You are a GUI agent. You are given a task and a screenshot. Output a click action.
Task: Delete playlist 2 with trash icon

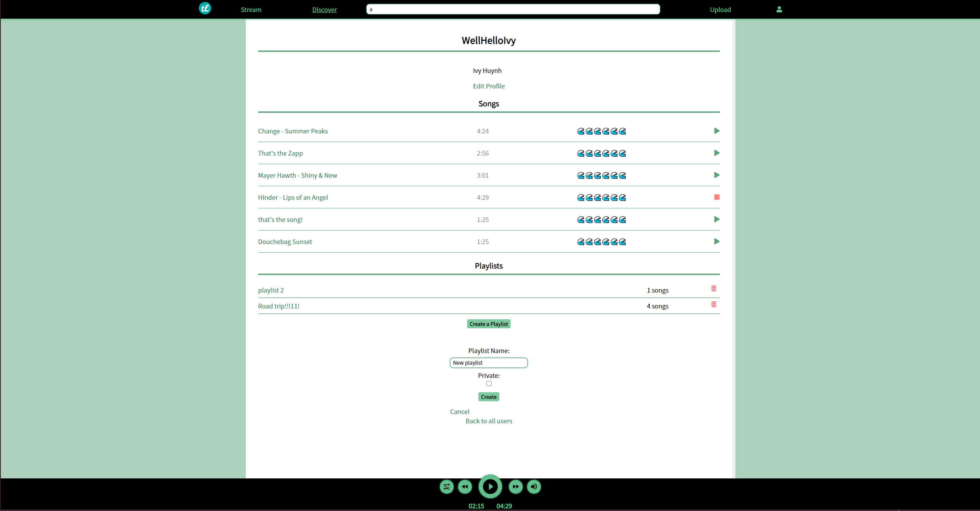coord(714,288)
